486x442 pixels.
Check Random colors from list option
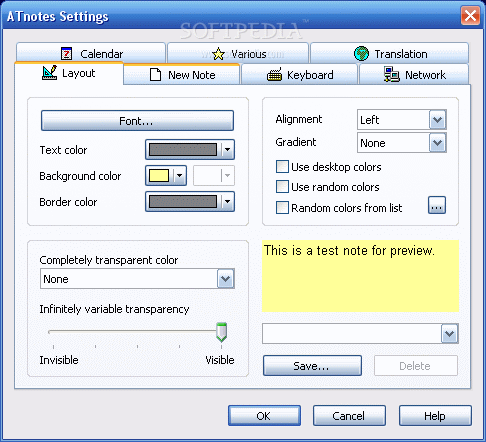pyautogui.click(x=282, y=208)
